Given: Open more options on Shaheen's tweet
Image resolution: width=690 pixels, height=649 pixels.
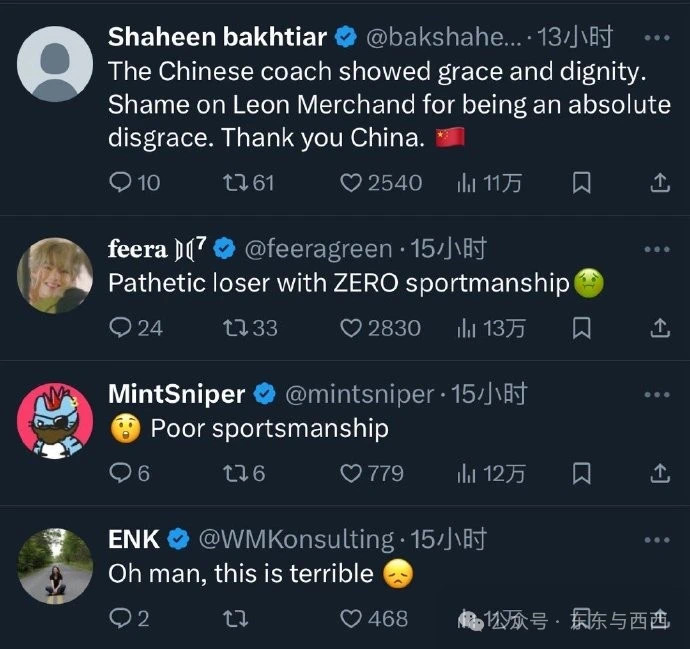Looking at the screenshot, I should 656,38.
